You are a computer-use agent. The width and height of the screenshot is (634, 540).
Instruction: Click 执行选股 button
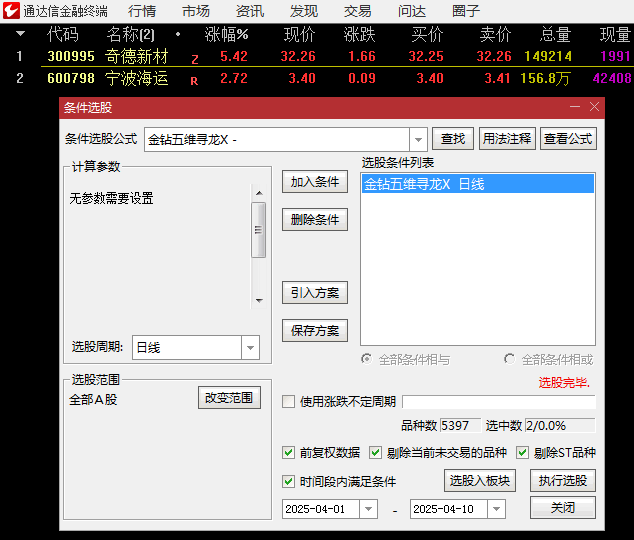click(562, 480)
